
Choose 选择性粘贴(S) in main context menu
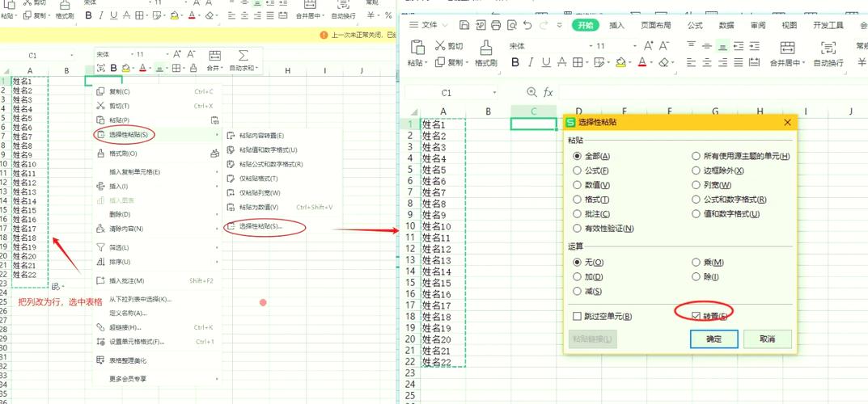click(157, 134)
